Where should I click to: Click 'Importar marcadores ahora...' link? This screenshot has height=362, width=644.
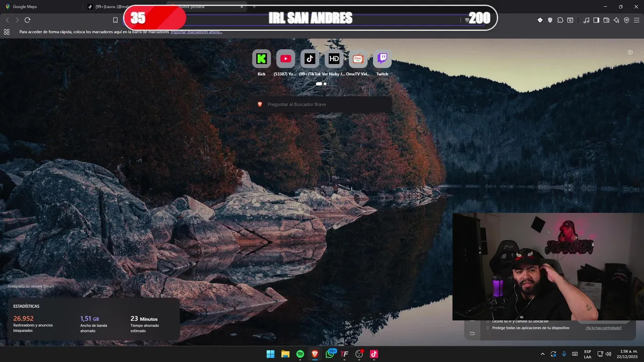point(196,32)
